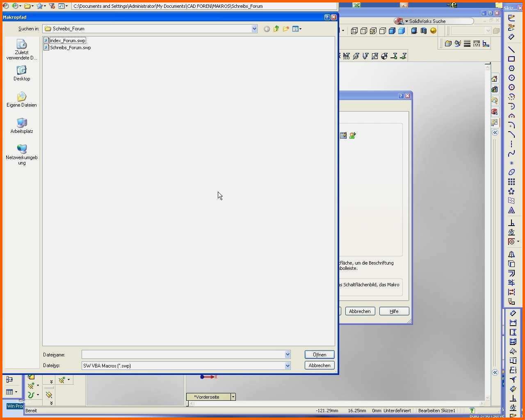The width and height of the screenshot is (525, 420).
Task: Select the Line sketch tool
Action: 511,50
